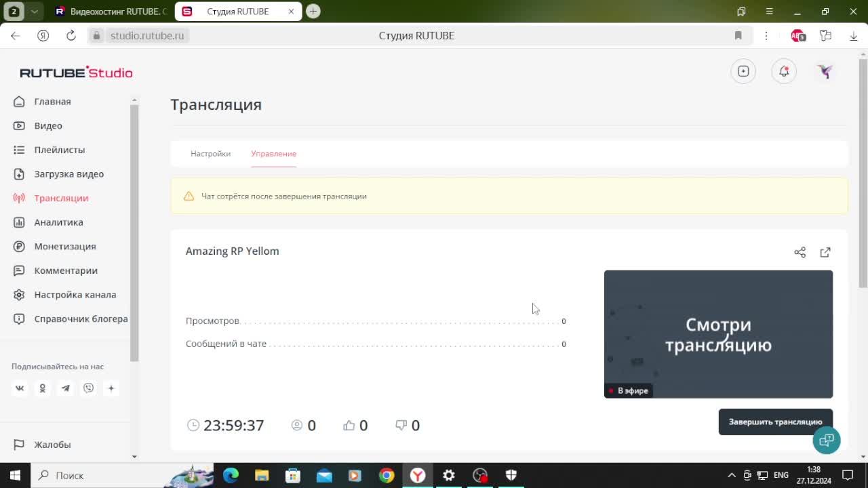Click the dislikes thumbs-down icon
This screenshot has width=868, height=488.
click(401, 426)
